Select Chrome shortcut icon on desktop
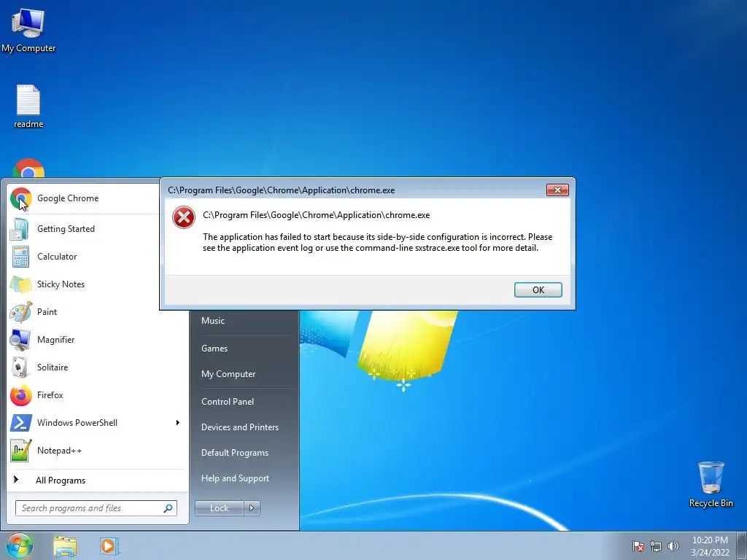The width and height of the screenshot is (747, 560). click(x=28, y=168)
